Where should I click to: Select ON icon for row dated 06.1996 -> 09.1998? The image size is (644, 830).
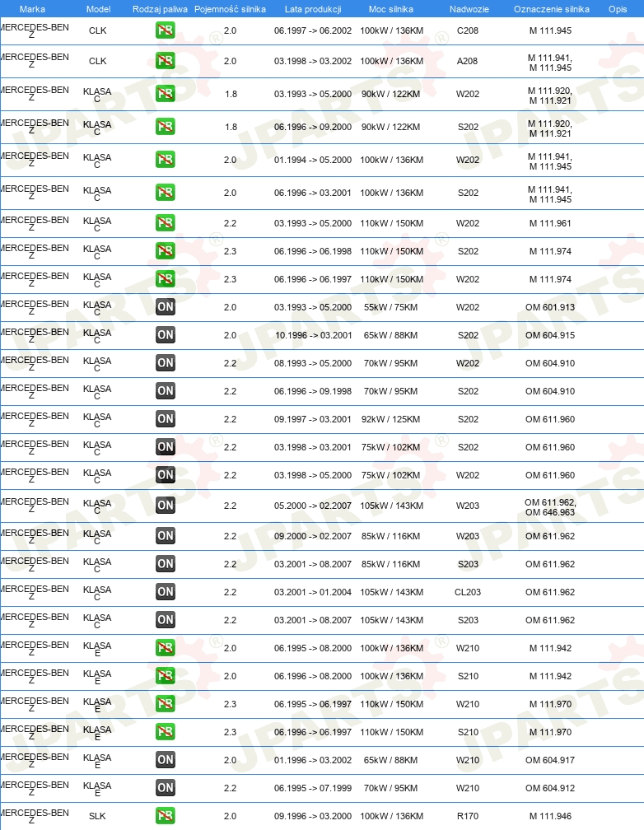[166, 391]
